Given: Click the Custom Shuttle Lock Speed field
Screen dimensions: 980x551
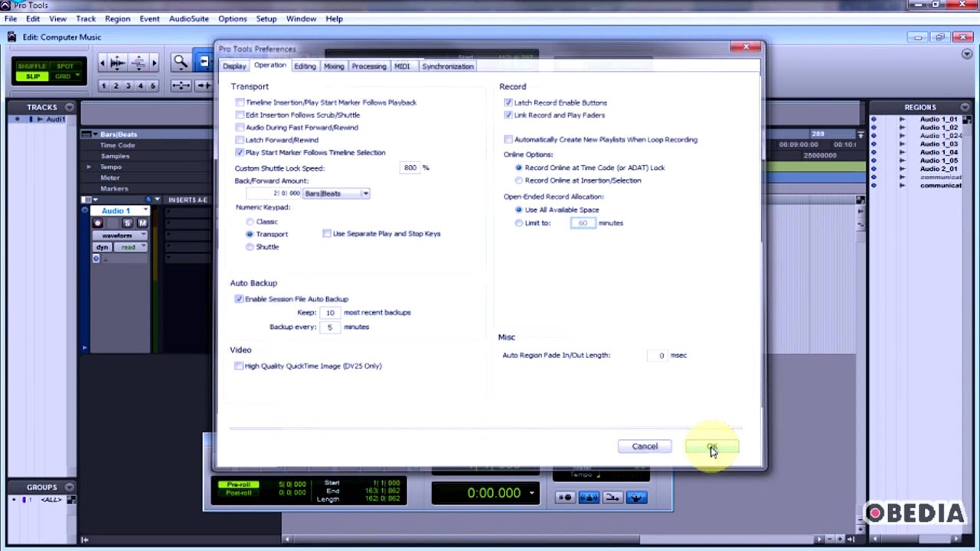Looking at the screenshot, I should pos(410,168).
